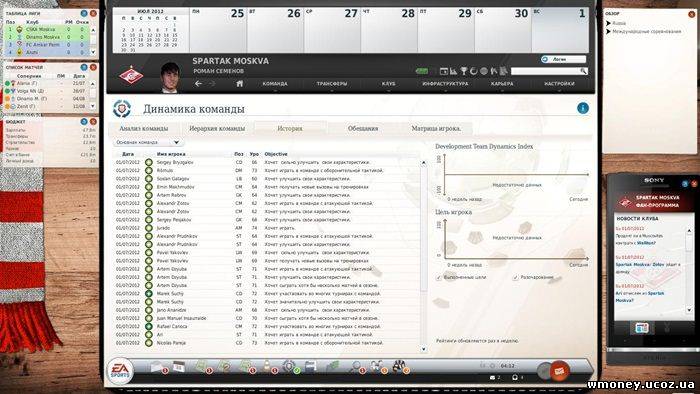700x394 pixels.
Task: Open the trophy icon in header toolbar
Action: point(463,71)
